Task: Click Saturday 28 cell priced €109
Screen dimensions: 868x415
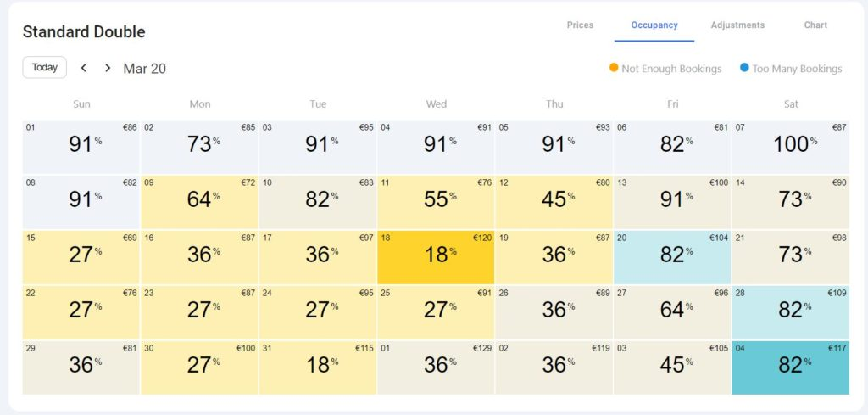Action: click(x=791, y=312)
